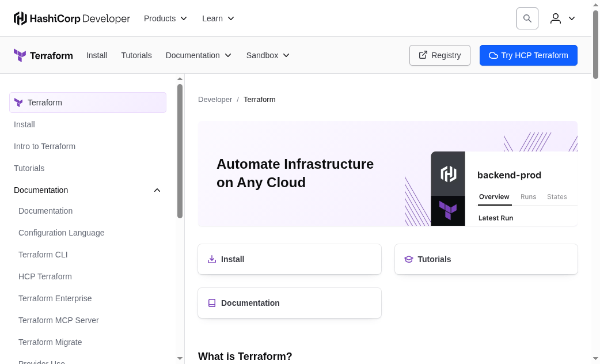Select the Runs tab in backend-prod

(x=528, y=197)
